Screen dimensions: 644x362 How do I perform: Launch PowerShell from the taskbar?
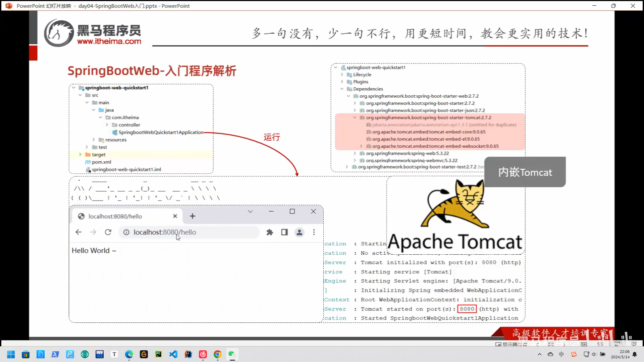pyautogui.click(x=55, y=354)
